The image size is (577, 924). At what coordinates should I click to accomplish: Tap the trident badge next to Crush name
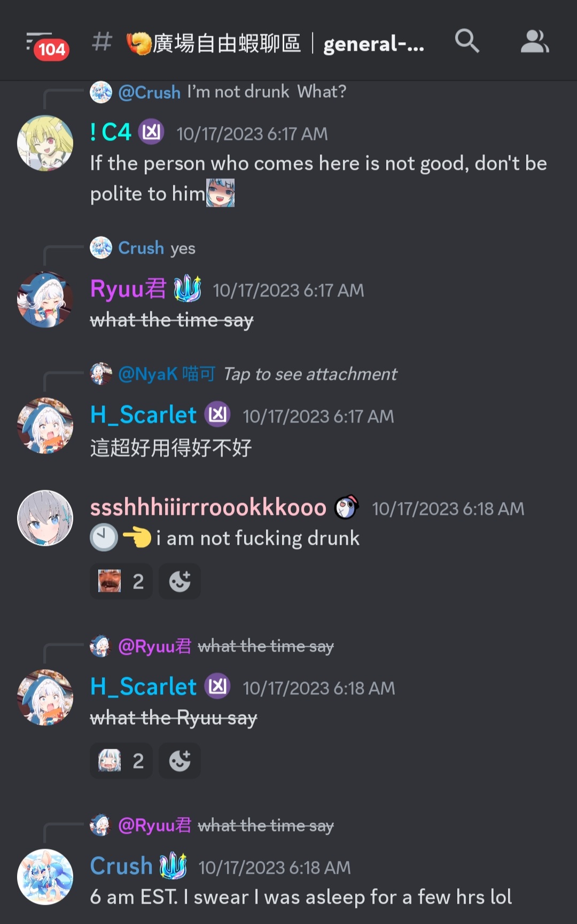[x=173, y=865]
